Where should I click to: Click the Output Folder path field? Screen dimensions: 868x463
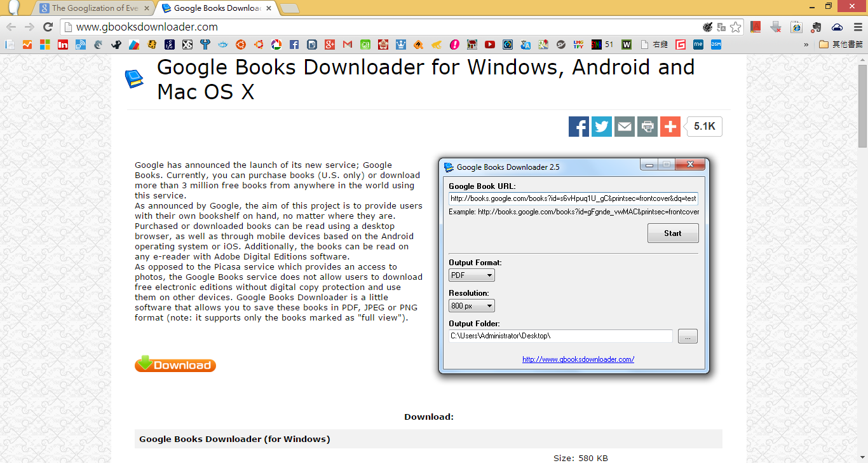point(560,336)
